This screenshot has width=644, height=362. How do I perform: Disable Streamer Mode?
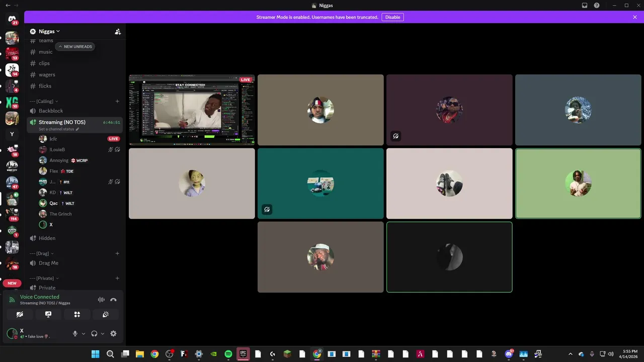(392, 17)
